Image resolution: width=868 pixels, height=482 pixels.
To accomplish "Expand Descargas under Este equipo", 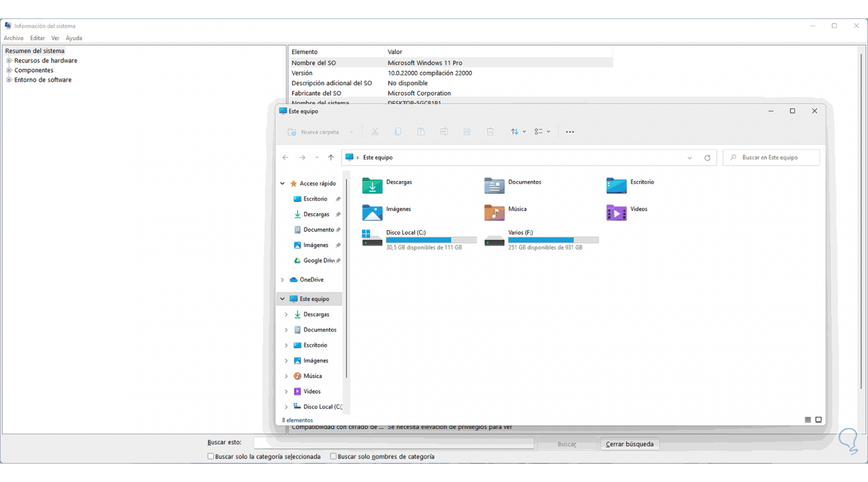I will click(x=286, y=315).
